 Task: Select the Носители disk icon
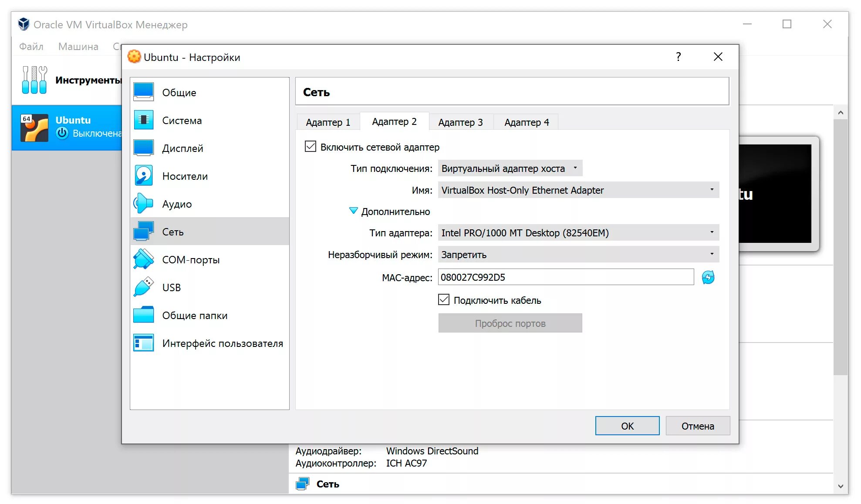(x=143, y=176)
